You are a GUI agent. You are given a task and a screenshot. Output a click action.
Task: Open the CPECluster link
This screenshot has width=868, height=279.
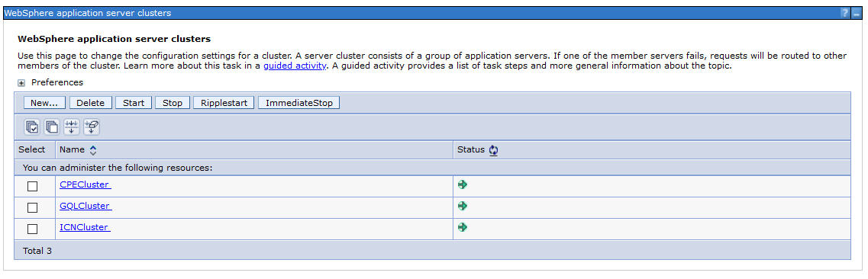pyautogui.click(x=86, y=184)
